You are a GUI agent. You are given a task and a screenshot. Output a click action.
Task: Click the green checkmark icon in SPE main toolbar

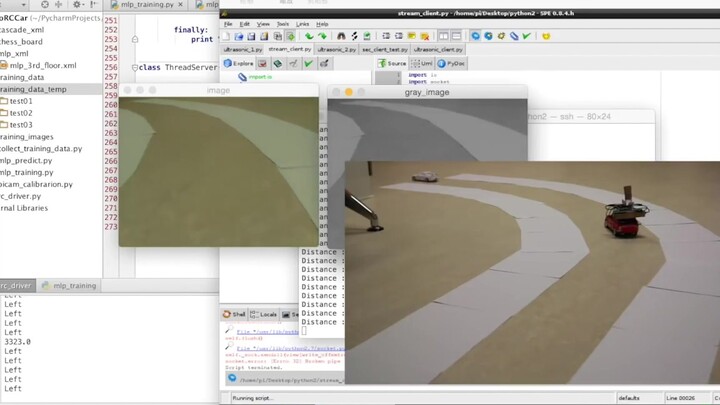pos(526,36)
